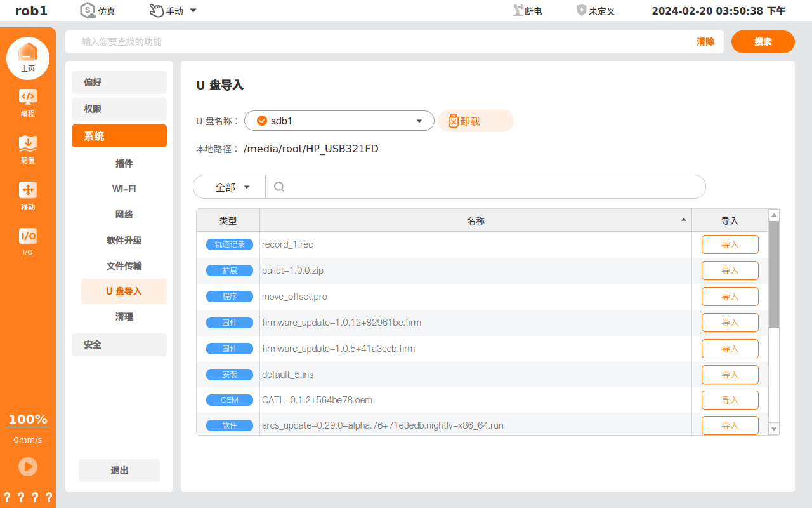Expand the 全部 file type filter
812x508 pixels.
coord(230,187)
